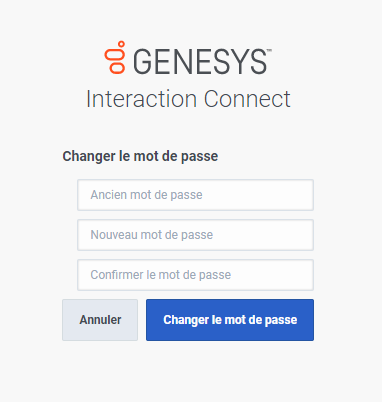Click the GENESYS wordmark text
Screen dimensions: 382x402
click(x=200, y=62)
